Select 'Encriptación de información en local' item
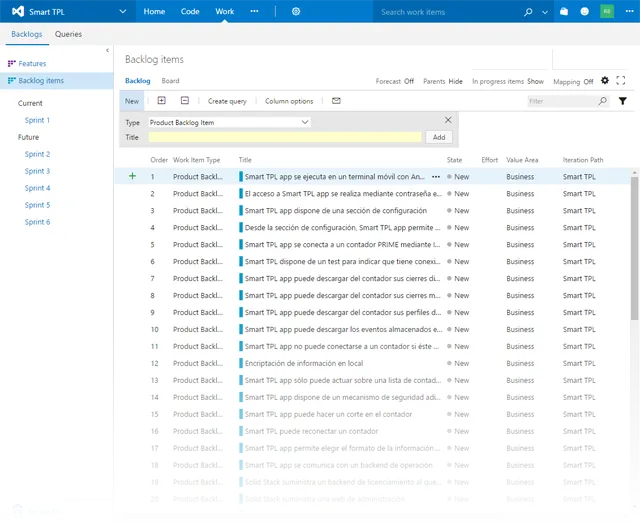Image resolution: width=640 pixels, height=522 pixels. [x=304, y=363]
